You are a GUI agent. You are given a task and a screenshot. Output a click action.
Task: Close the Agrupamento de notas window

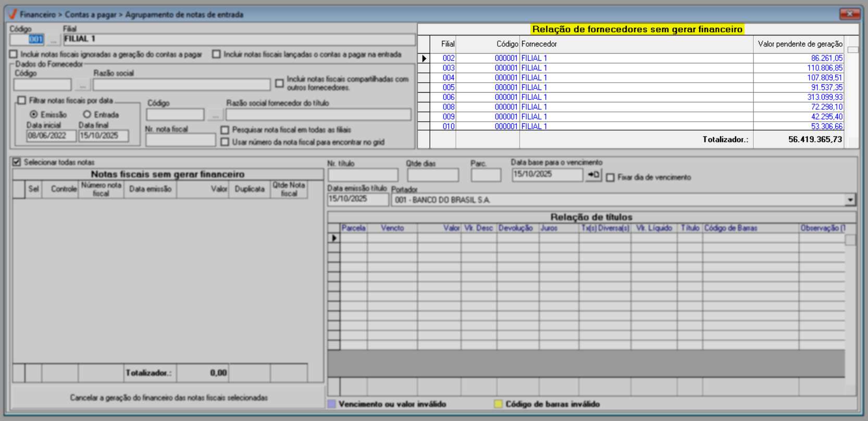click(x=849, y=14)
